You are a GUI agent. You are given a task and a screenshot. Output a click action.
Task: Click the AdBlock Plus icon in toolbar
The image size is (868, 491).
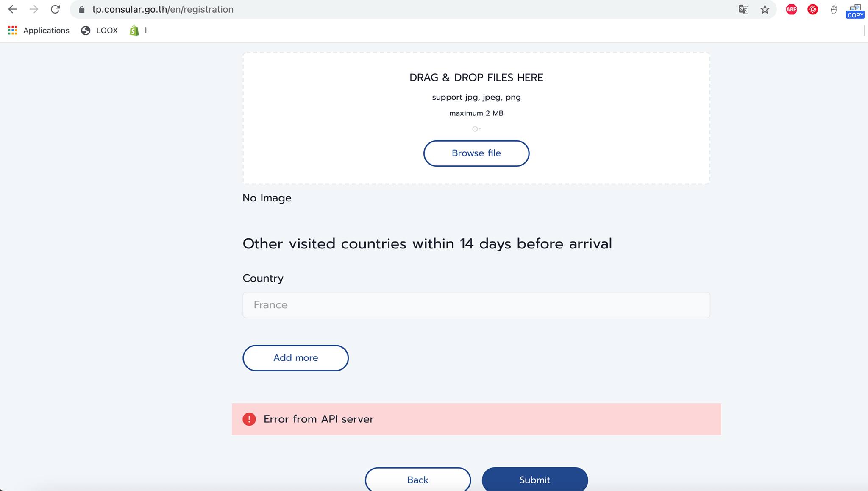click(x=790, y=10)
